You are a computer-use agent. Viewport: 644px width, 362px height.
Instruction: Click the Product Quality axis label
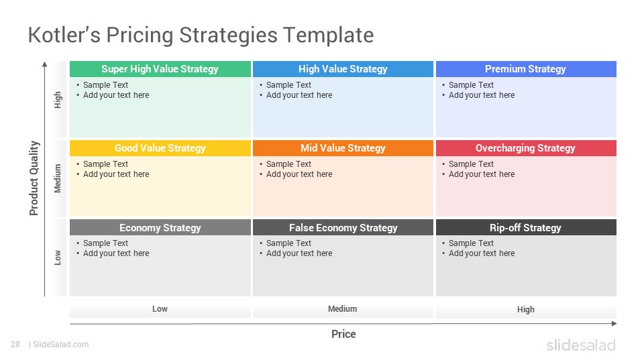tap(34, 178)
